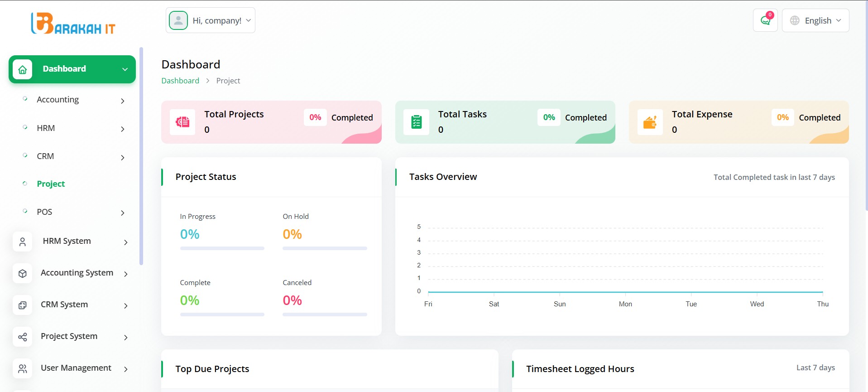Click the Dashboard home icon

pyautogui.click(x=23, y=69)
